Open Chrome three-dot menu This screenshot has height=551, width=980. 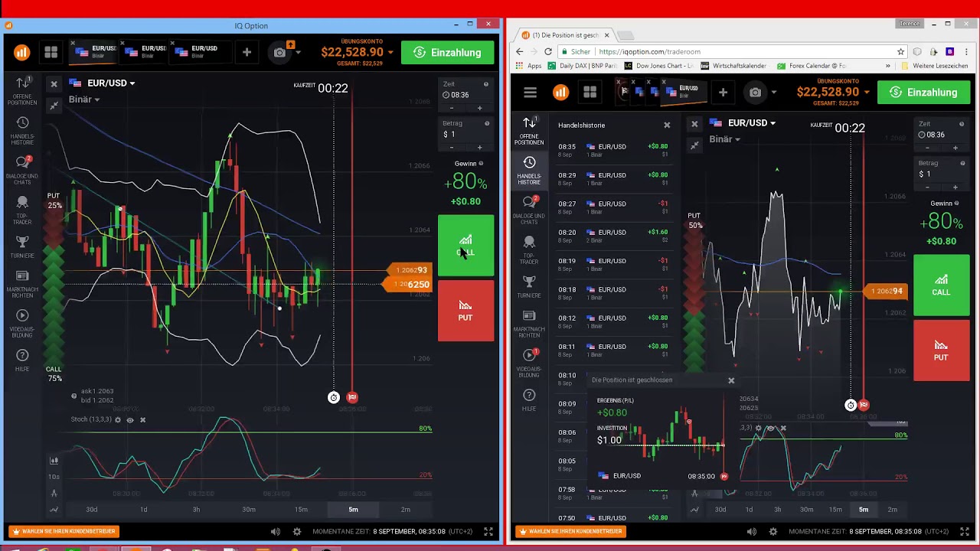coord(966,51)
